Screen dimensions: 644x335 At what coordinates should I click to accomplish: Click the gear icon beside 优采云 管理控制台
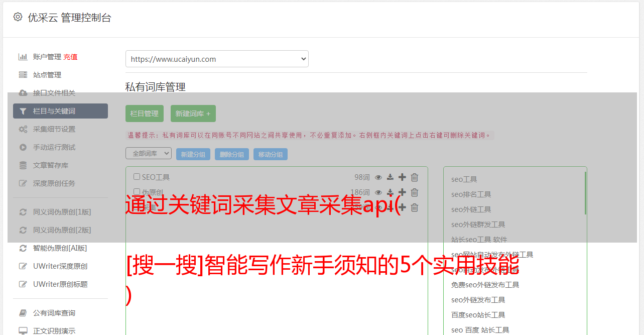point(18,17)
